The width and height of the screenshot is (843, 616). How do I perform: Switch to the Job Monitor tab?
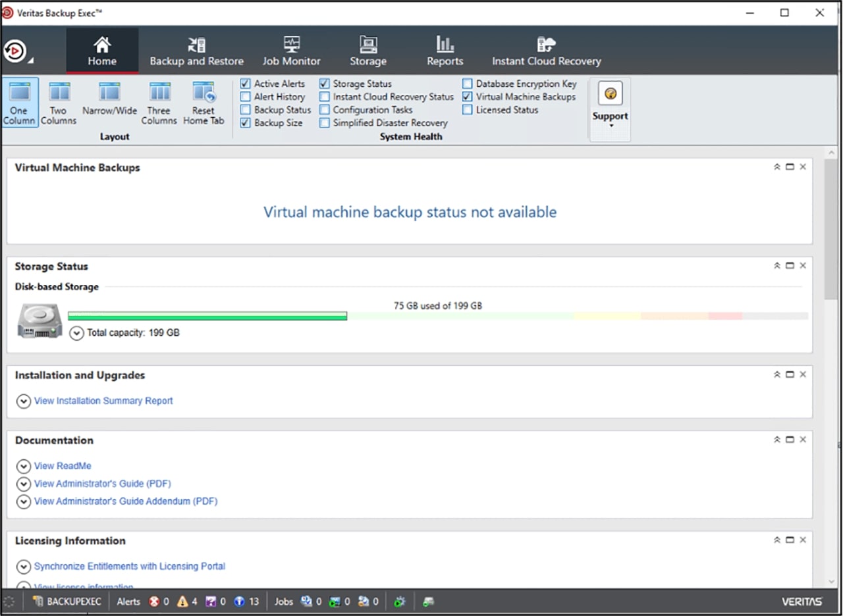click(291, 51)
